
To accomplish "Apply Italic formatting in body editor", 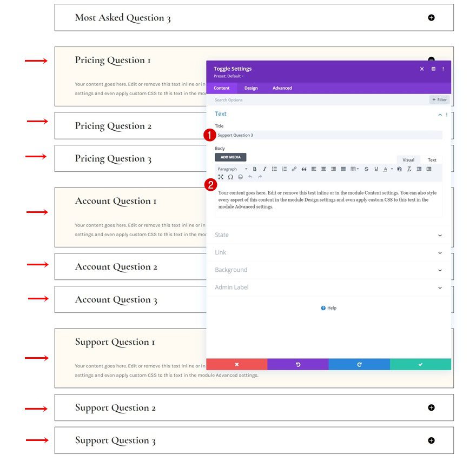I will point(265,169).
